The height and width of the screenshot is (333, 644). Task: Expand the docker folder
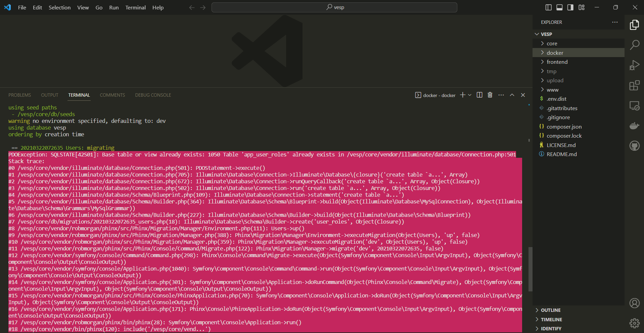[x=578, y=53]
